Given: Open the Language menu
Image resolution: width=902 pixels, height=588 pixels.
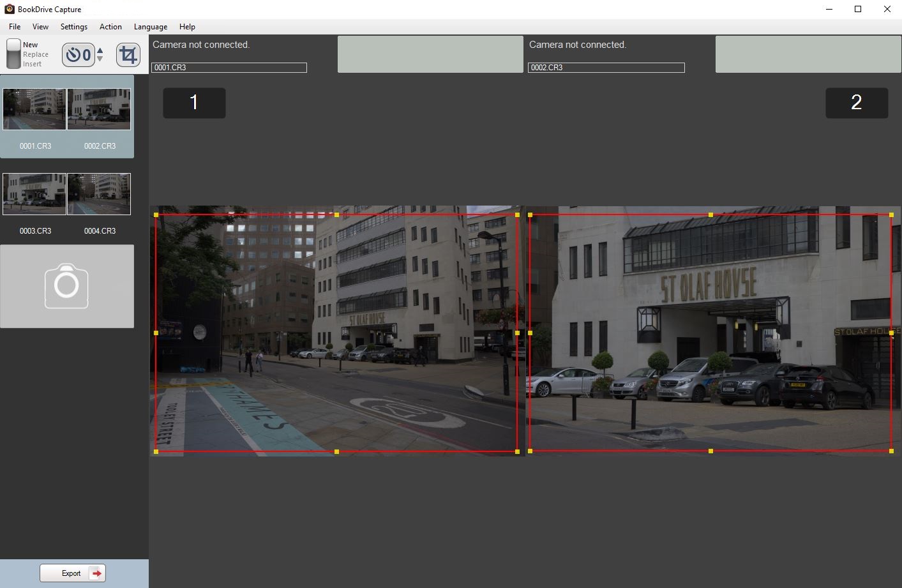Looking at the screenshot, I should click(151, 27).
